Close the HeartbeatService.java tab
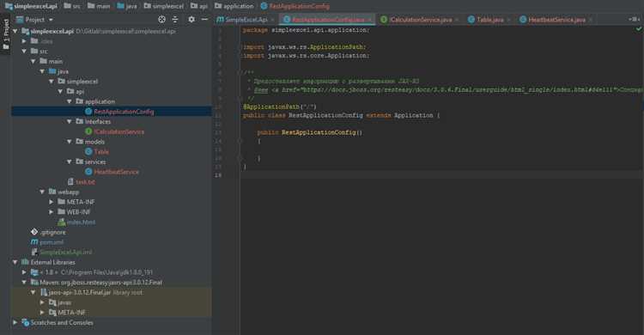 [591, 20]
